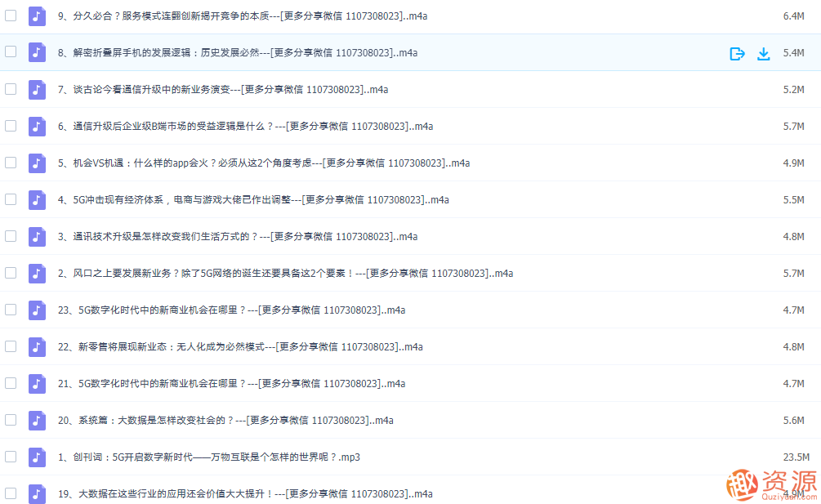Screen dimensions: 821x504
Task: Click the download icon on row 8
Action: click(763, 53)
